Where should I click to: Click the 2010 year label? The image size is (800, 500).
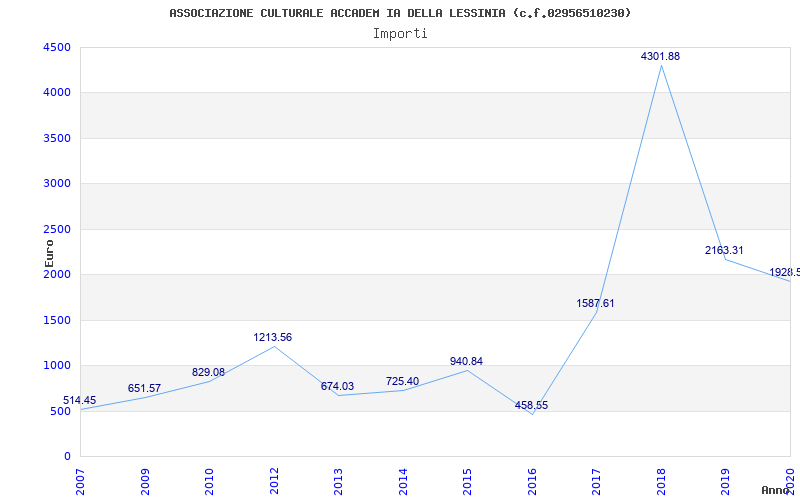click(x=210, y=482)
